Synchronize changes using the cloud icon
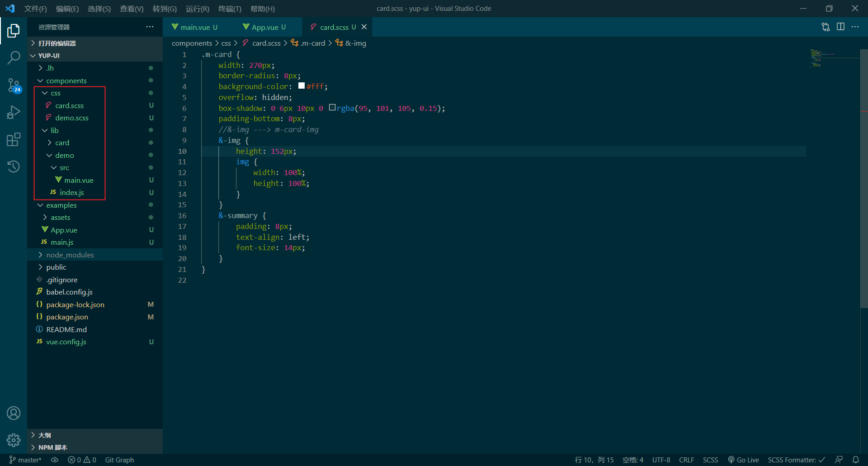Image resolution: width=868 pixels, height=466 pixels. [55, 460]
